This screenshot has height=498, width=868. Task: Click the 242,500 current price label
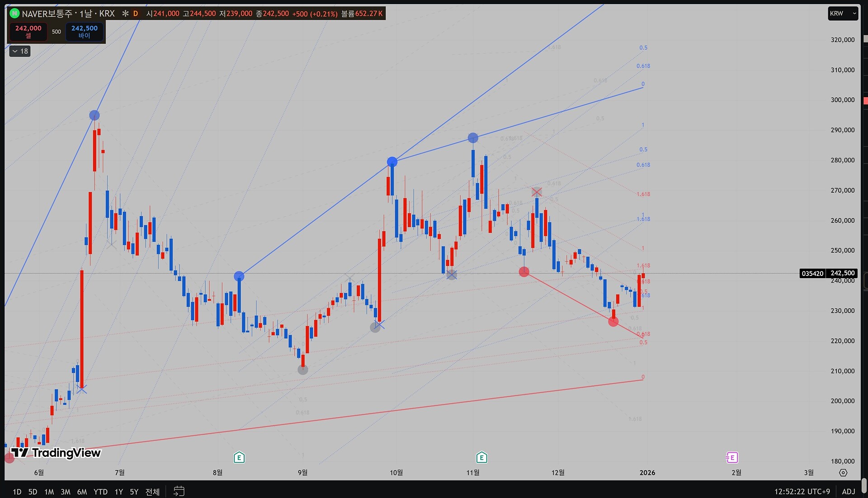click(842, 273)
